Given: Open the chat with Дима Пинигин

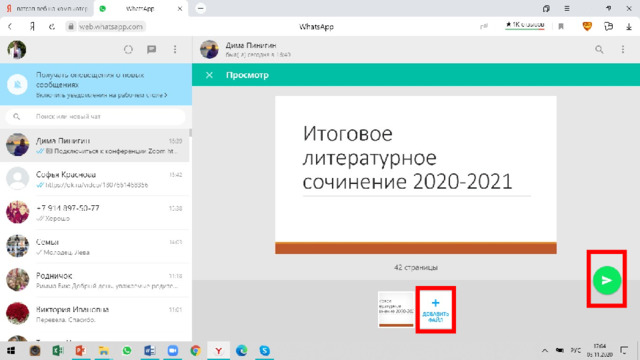Looking at the screenshot, I should tap(95, 145).
